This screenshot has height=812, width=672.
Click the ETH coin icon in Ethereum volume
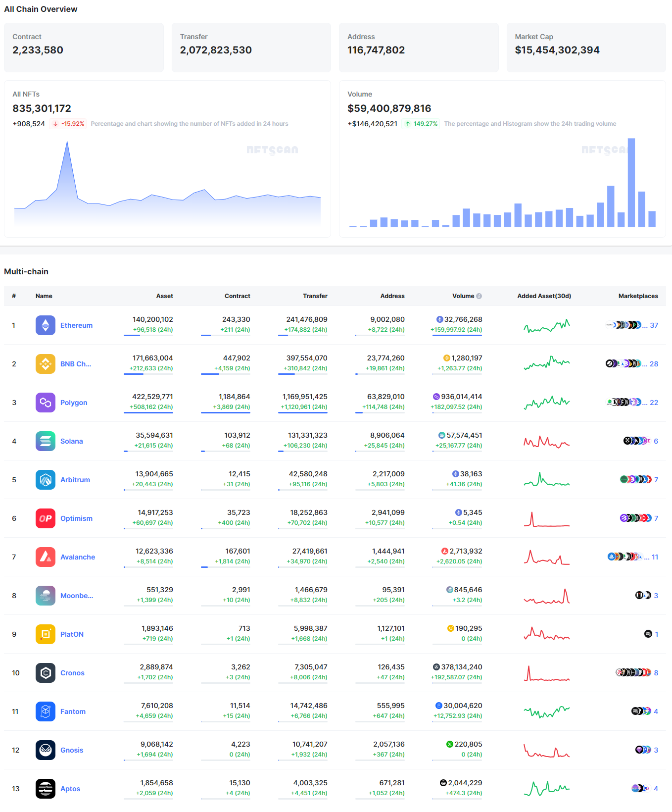(439, 320)
